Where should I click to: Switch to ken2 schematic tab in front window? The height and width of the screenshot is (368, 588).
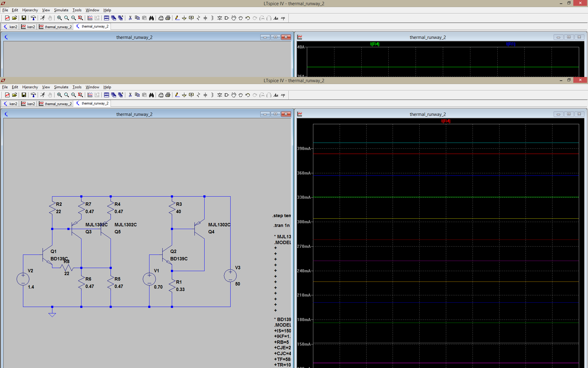[10, 104]
